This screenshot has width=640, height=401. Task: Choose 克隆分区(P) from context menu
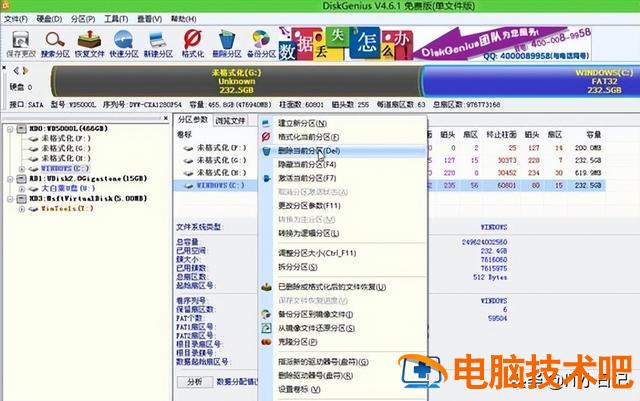343,342
